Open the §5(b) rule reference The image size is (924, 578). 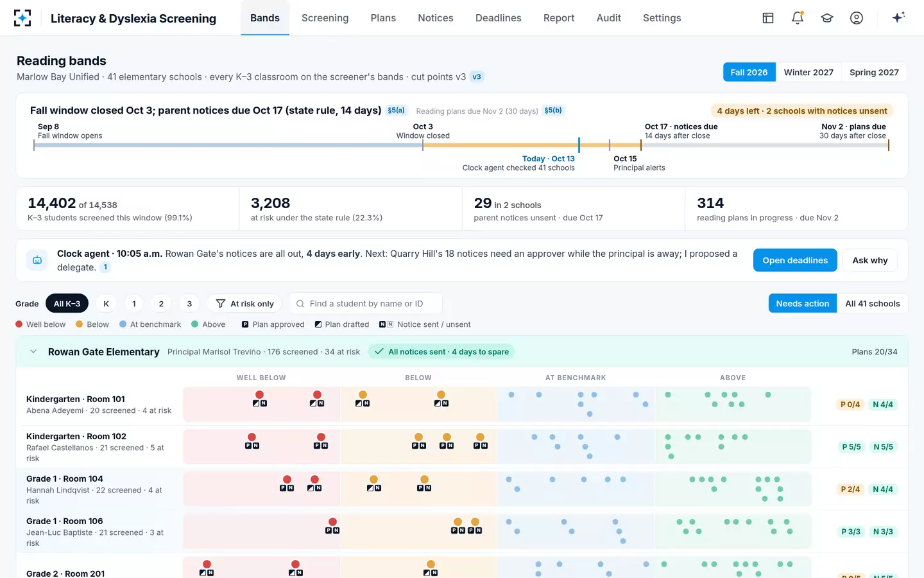(x=553, y=110)
